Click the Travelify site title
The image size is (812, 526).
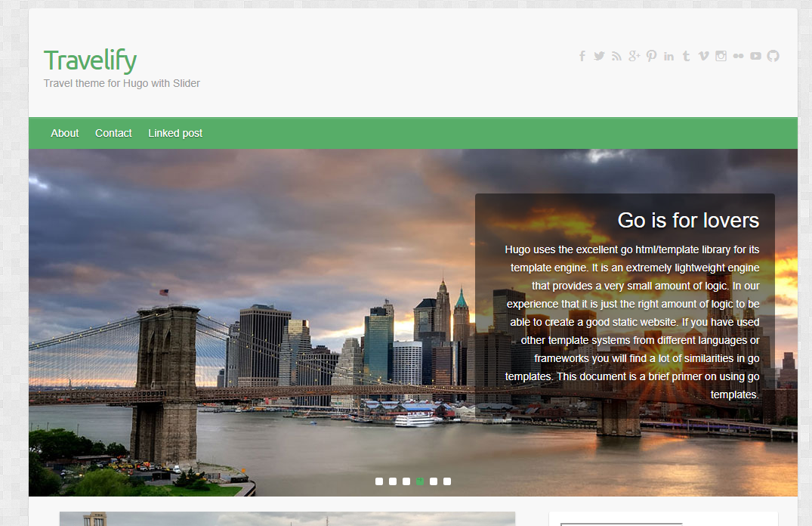(x=90, y=60)
